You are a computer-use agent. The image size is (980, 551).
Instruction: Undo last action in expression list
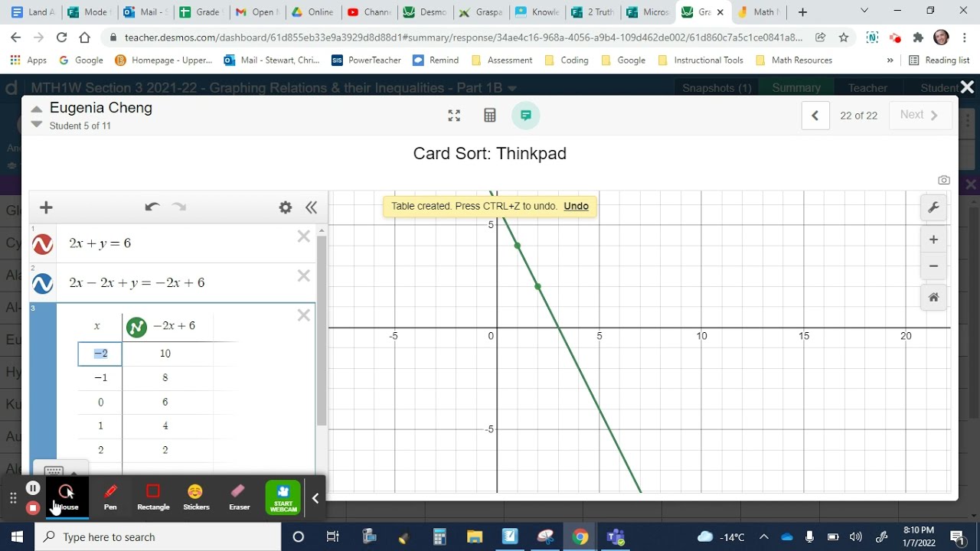[x=152, y=207]
